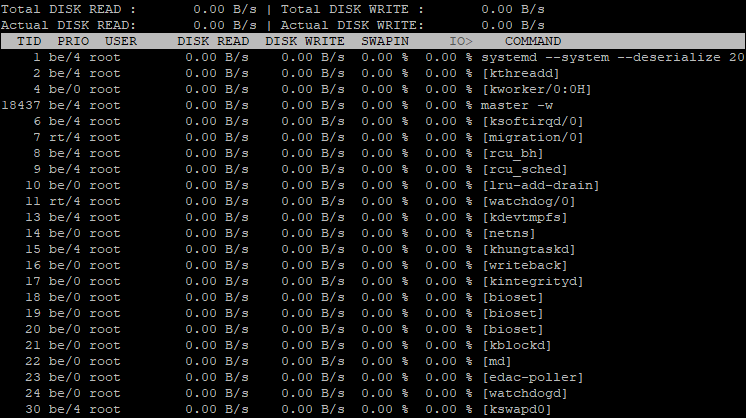Click the [migration/0] process entry
This screenshot has width=746, height=418.
pos(532,137)
